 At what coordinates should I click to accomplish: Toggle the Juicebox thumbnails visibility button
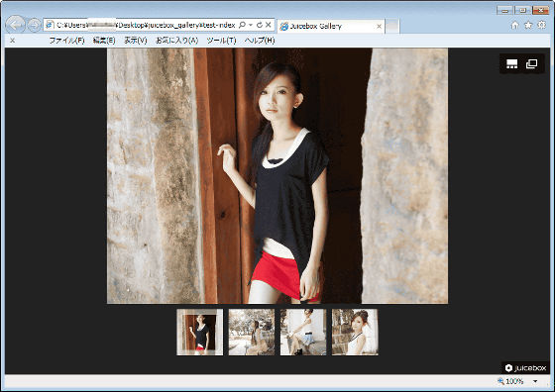511,63
